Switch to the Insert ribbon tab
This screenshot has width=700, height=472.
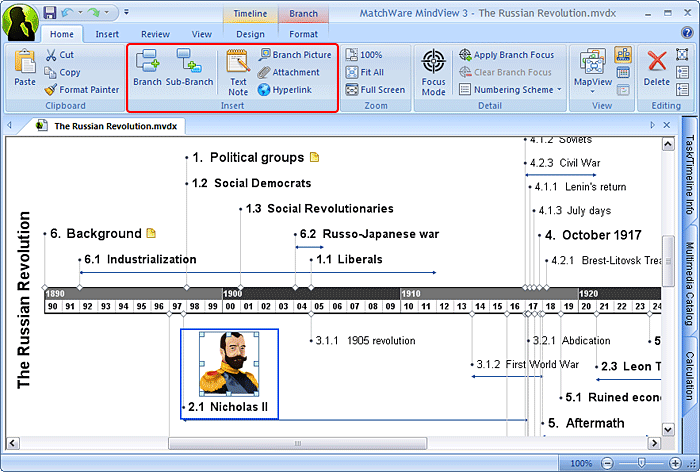coord(107,34)
